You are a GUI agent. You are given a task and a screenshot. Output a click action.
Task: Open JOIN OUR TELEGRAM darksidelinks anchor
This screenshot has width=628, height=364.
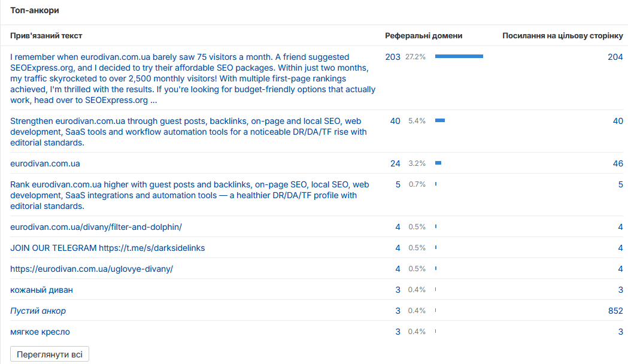click(x=107, y=248)
